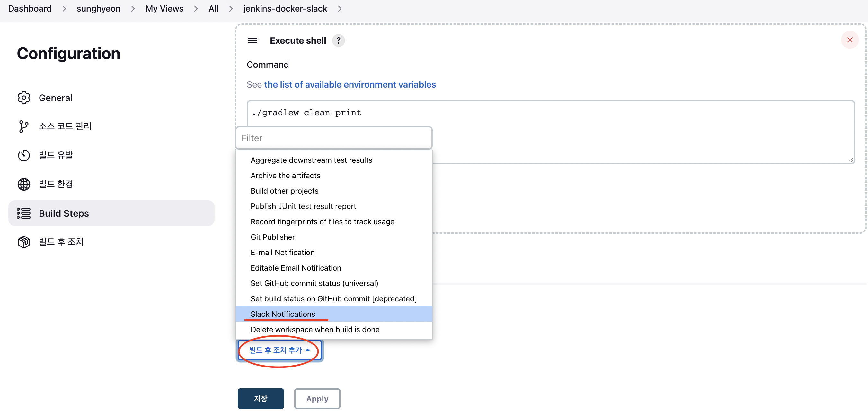The image size is (868, 414).
Task: Remove the Execute shell build step
Action: tap(849, 40)
